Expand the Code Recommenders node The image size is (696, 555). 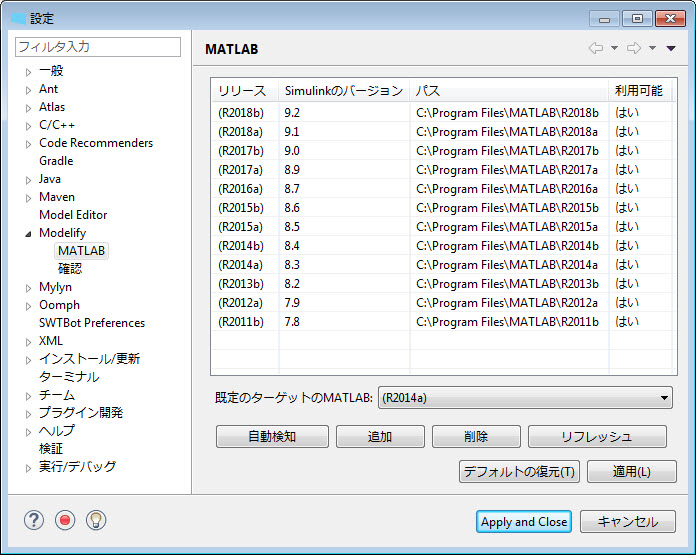tap(28, 144)
